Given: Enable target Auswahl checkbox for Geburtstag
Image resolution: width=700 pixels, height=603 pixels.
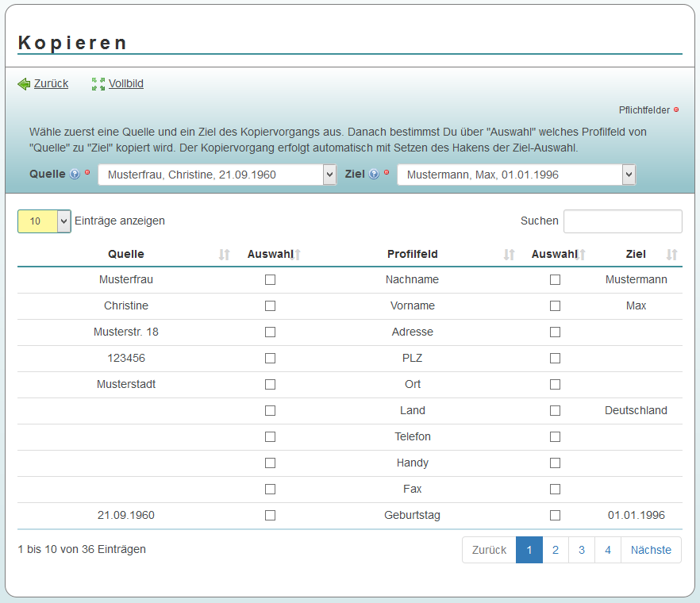Looking at the screenshot, I should point(555,516).
